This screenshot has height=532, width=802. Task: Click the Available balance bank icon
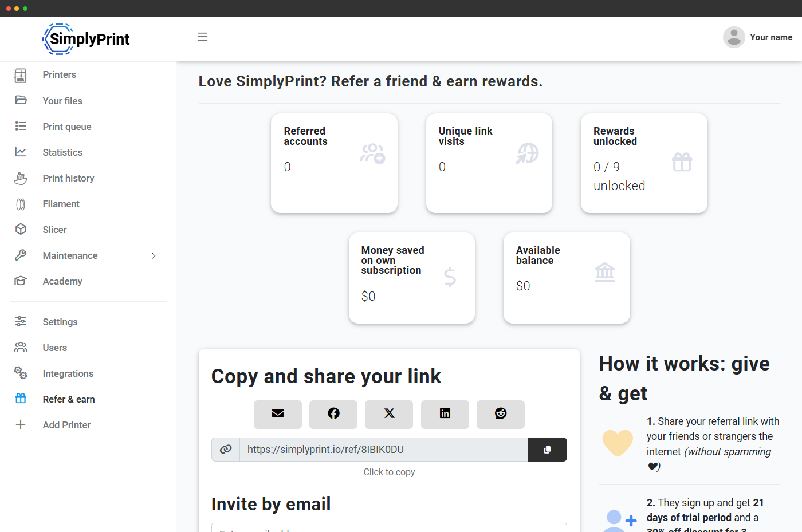coord(604,272)
